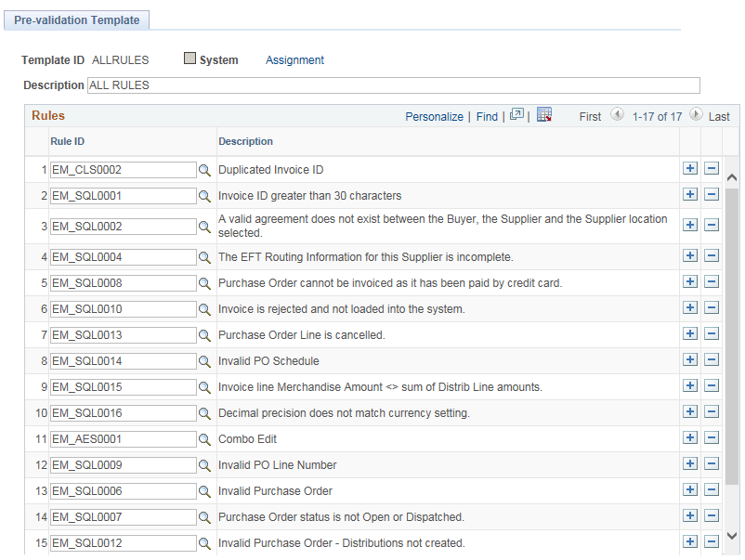Click the Find link in Rules header
The image size is (745, 560).
click(x=487, y=117)
